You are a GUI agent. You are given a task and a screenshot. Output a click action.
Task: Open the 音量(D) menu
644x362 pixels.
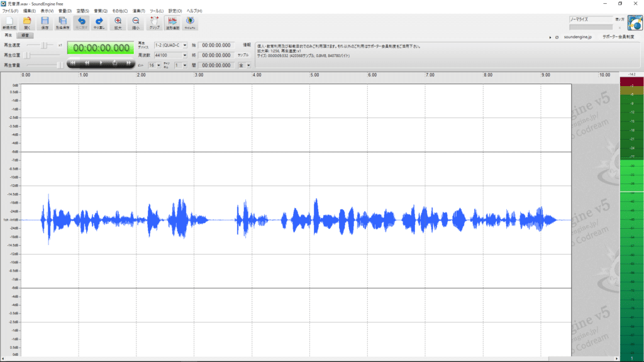point(65,11)
